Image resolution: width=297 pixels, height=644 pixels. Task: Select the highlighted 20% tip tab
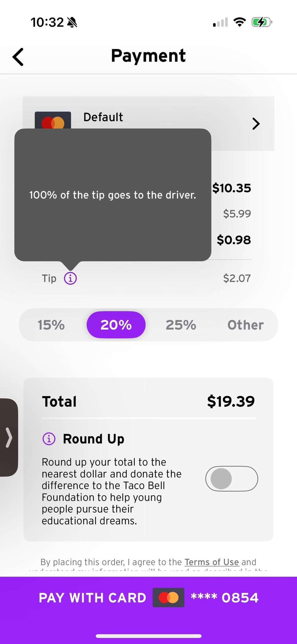[116, 325]
